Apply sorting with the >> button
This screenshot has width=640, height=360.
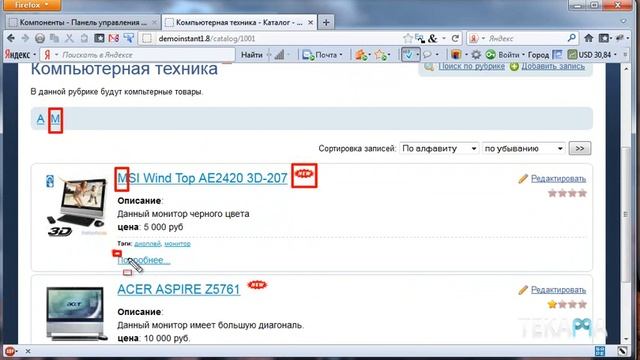pos(580,149)
